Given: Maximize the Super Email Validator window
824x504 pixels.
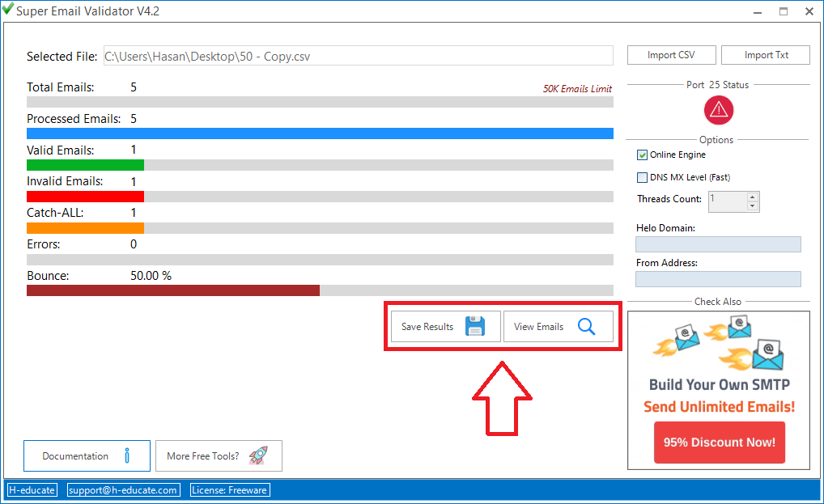Looking at the screenshot, I should coord(783,11).
